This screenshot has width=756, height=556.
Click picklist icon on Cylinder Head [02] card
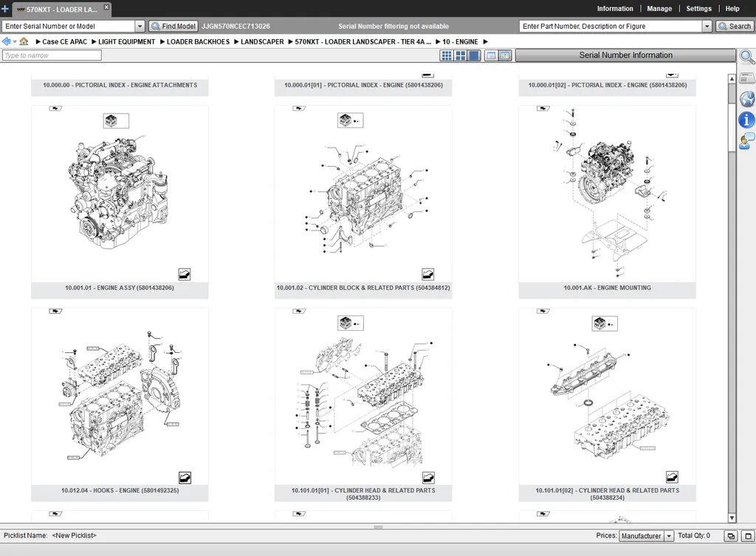pyautogui.click(x=672, y=478)
